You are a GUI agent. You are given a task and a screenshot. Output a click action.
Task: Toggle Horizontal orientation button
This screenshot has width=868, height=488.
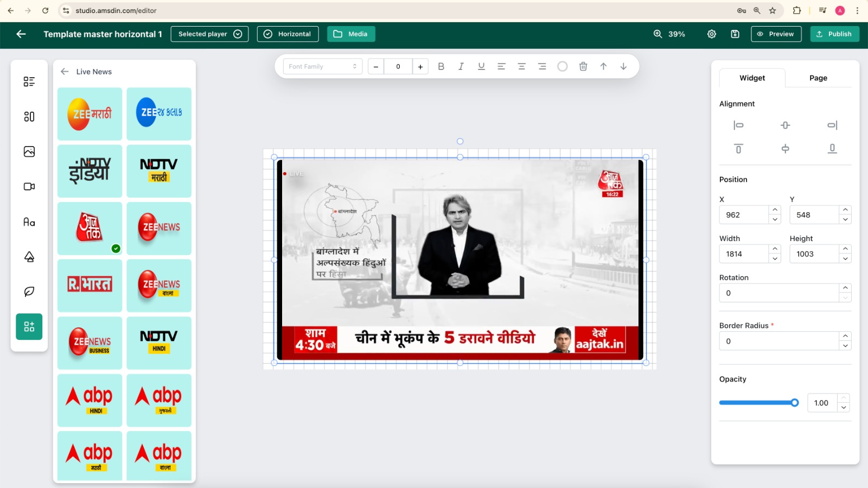(288, 34)
